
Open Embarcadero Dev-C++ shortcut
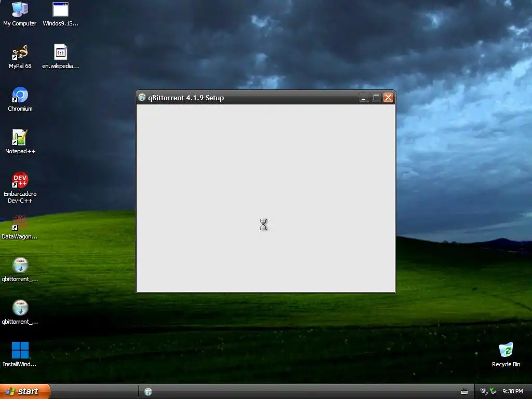click(x=20, y=188)
